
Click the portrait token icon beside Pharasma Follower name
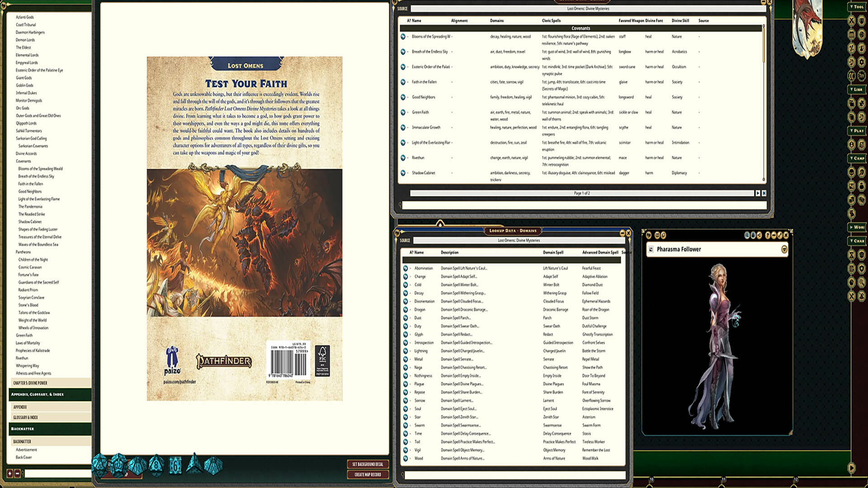tap(651, 249)
